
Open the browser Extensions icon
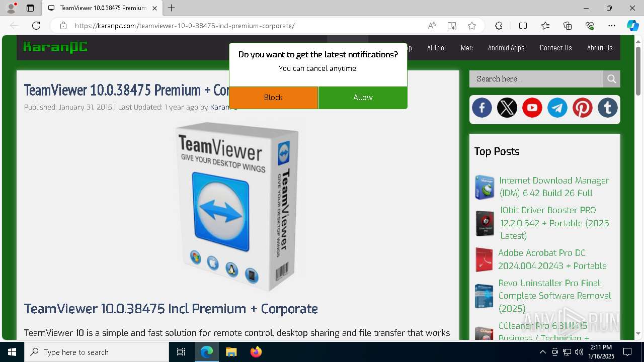click(499, 26)
